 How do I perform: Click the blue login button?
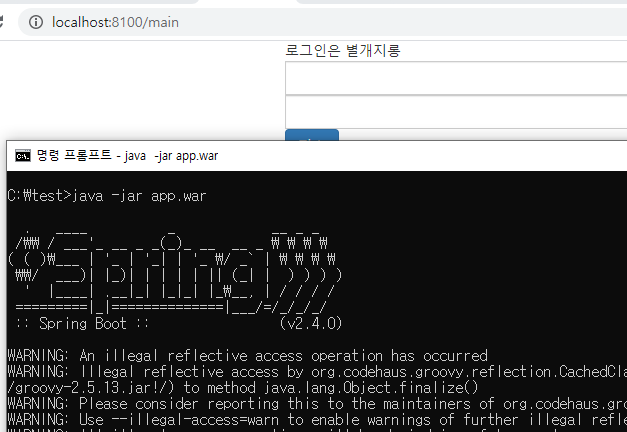click(x=312, y=135)
